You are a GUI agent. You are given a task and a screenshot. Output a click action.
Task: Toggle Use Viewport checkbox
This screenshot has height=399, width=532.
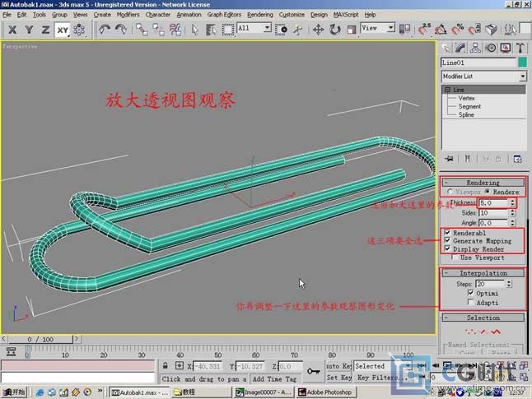click(455, 257)
